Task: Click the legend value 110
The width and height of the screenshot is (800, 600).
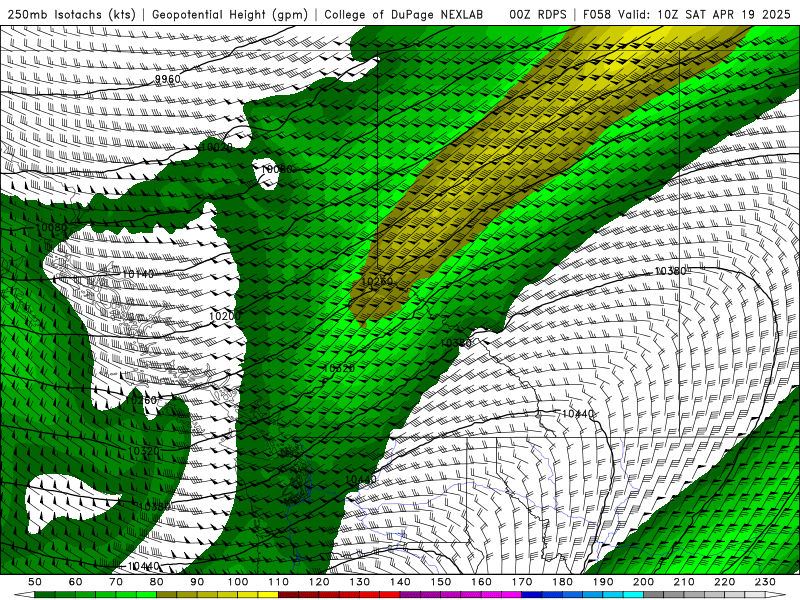Action: coord(279,582)
